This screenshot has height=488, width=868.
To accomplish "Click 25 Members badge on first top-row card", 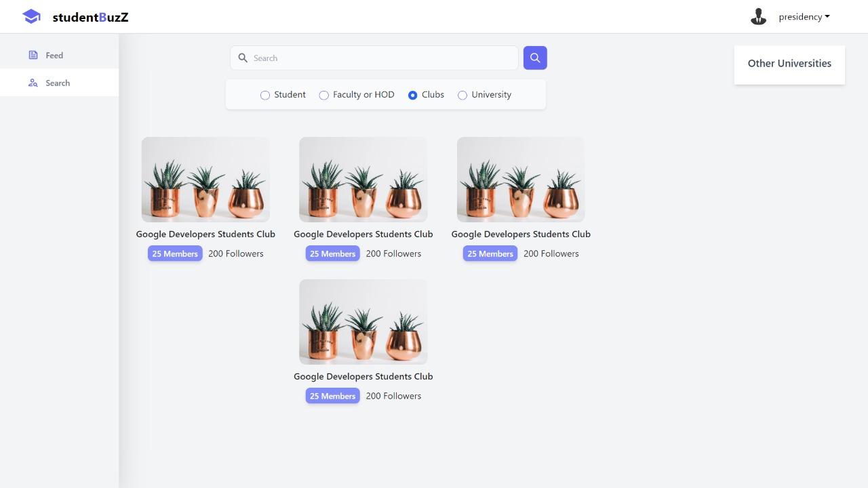I will click(175, 253).
